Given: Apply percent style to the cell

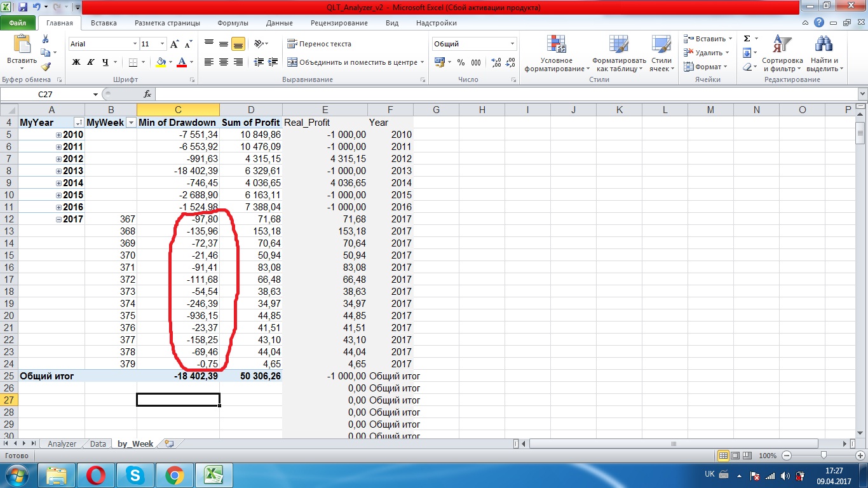Looking at the screenshot, I should [461, 62].
